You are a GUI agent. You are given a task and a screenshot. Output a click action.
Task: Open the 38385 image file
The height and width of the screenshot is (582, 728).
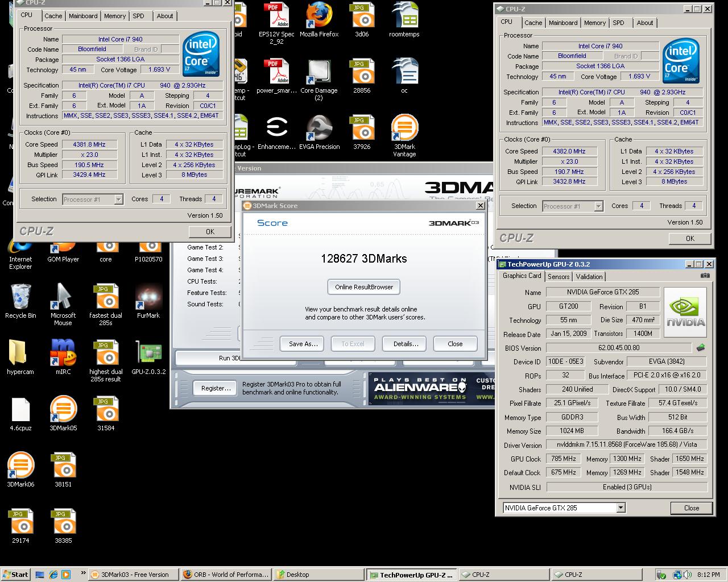tap(63, 526)
